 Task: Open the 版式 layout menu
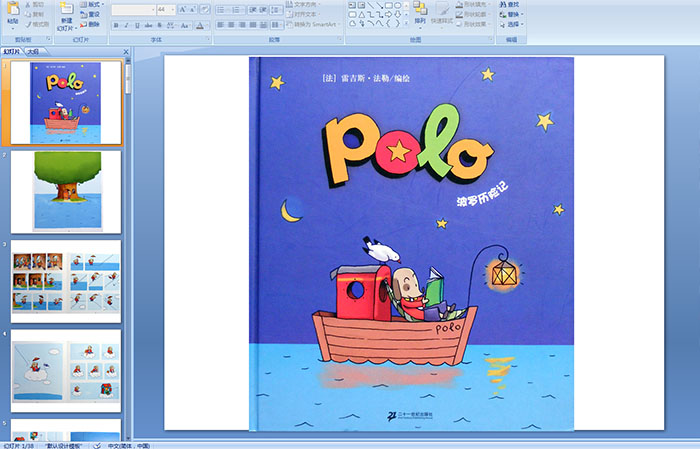[92, 4]
